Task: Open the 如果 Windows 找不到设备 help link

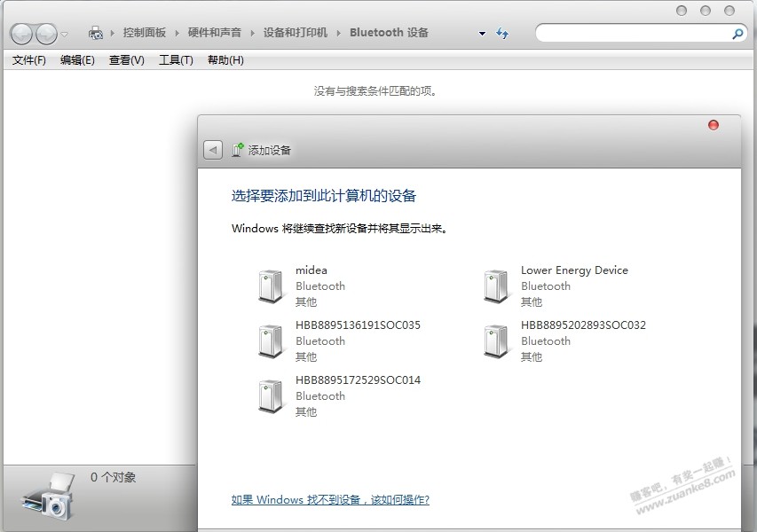Action: [330, 500]
